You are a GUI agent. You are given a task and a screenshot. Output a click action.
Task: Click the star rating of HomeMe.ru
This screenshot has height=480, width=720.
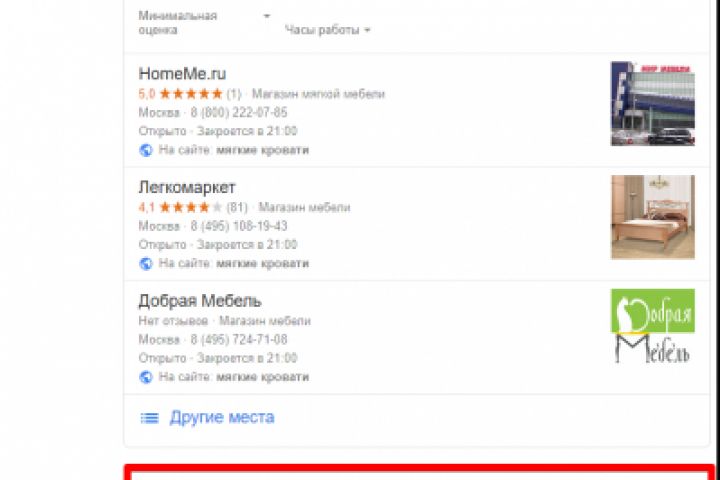[x=191, y=94]
